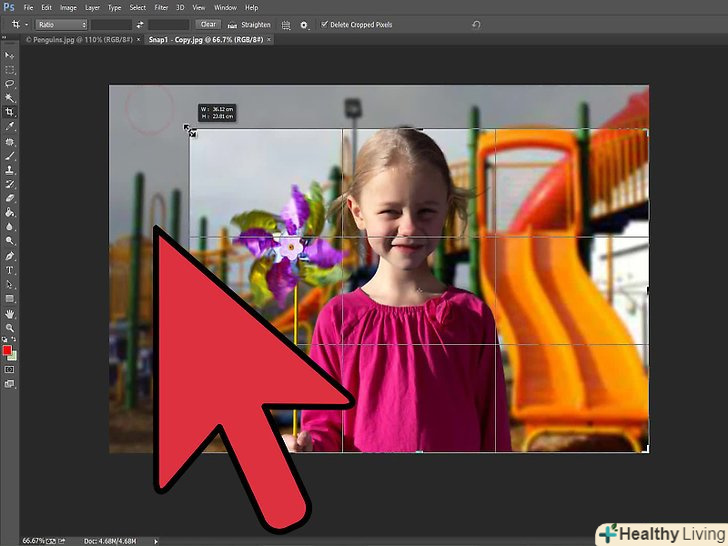Choose the Brush tool

pyautogui.click(x=10, y=156)
